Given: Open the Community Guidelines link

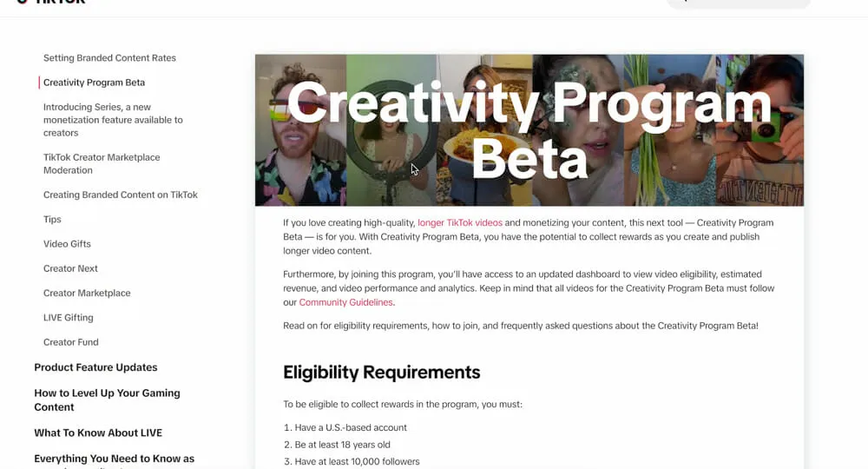Looking at the screenshot, I should pyautogui.click(x=345, y=302).
